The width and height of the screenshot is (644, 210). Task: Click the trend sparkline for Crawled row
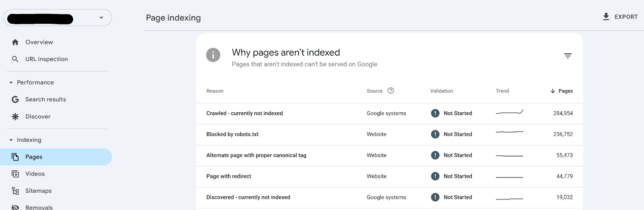click(x=510, y=112)
